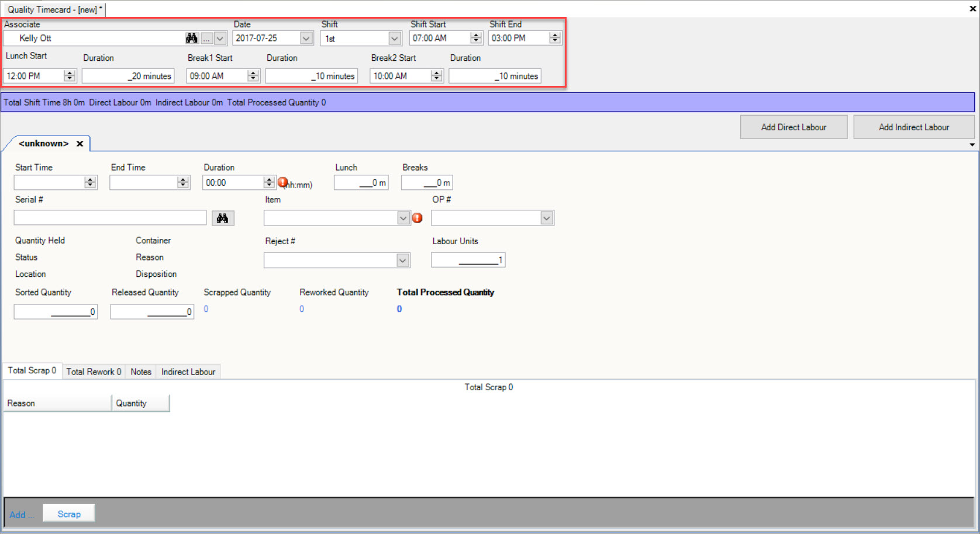
Task: Open the Reject # dropdown
Action: 403,260
